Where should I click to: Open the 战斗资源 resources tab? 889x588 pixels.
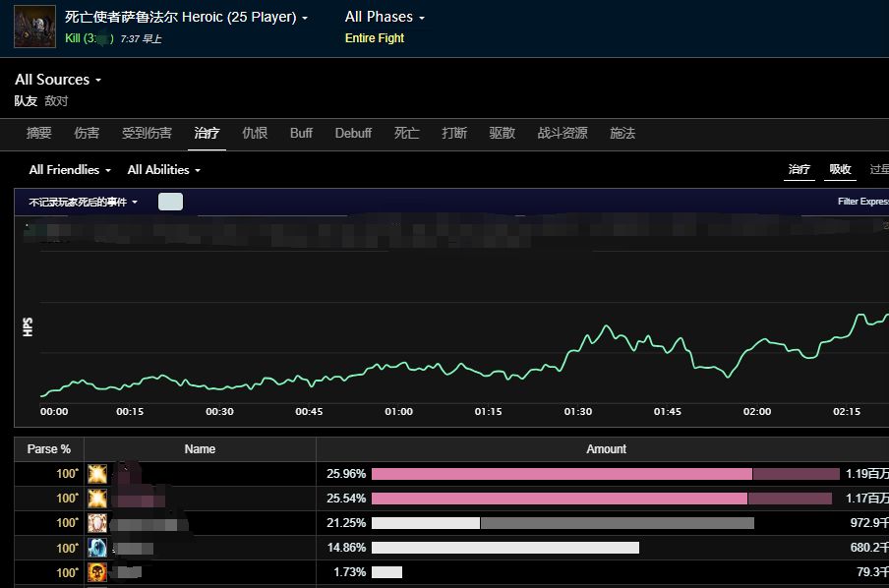click(563, 133)
